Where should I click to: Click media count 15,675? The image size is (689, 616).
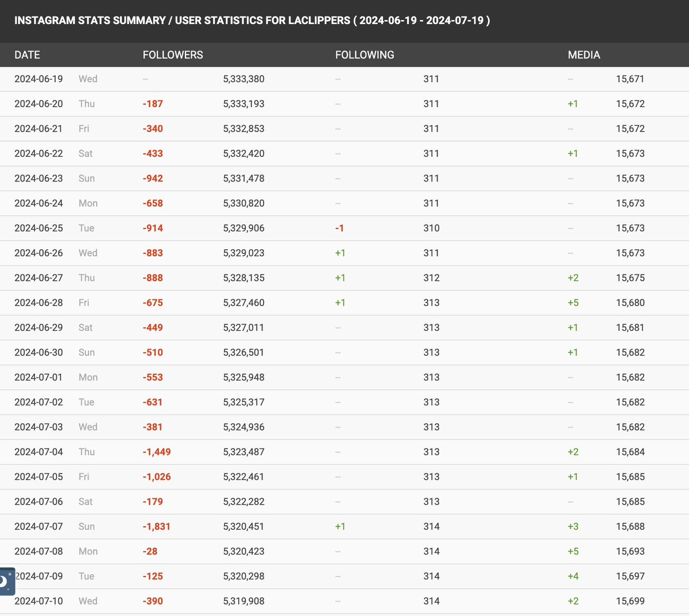coord(630,278)
